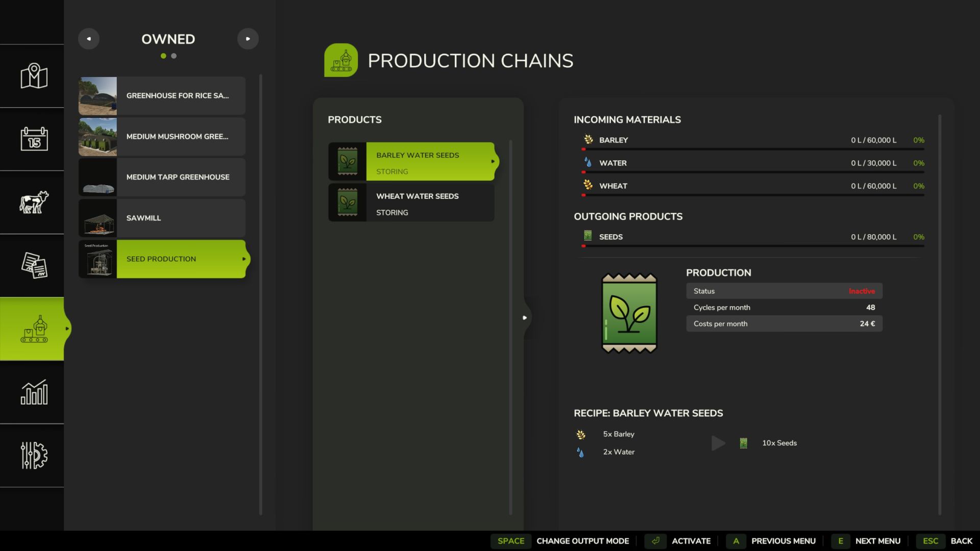Select Medium Tarp Greenhouse entry
This screenshot has height=551, width=980.
(162, 177)
